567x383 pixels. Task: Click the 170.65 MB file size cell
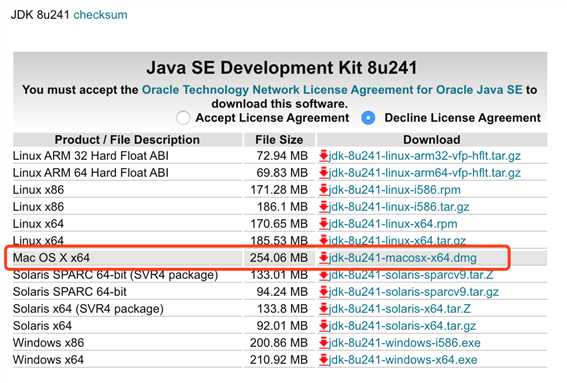coord(279,224)
